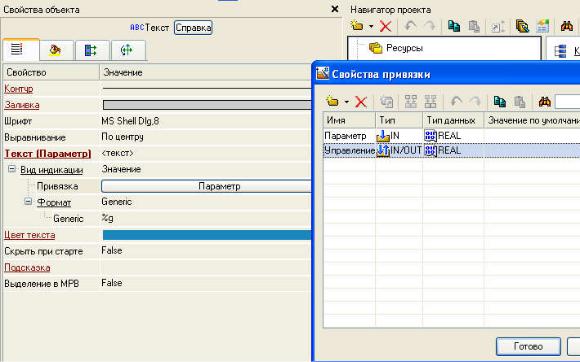Click the Справка button

(193, 28)
